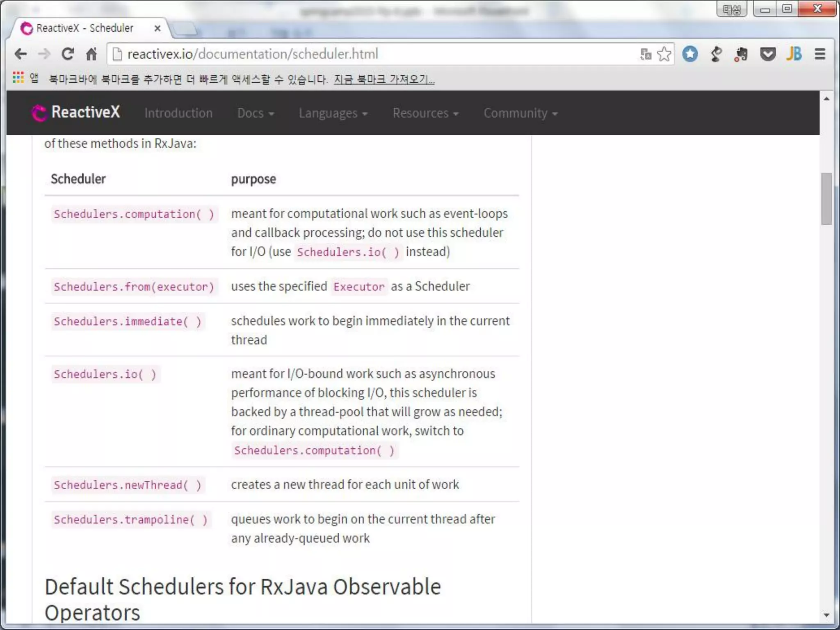Click the browser back arrow
Image resolution: width=840 pixels, height=630 pixels.
[21, 54]
